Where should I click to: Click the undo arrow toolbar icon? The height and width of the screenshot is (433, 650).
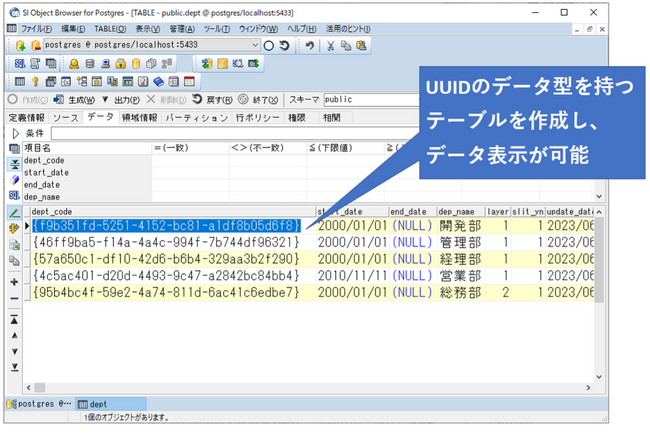pyautogui.click(x=310, y=46)
